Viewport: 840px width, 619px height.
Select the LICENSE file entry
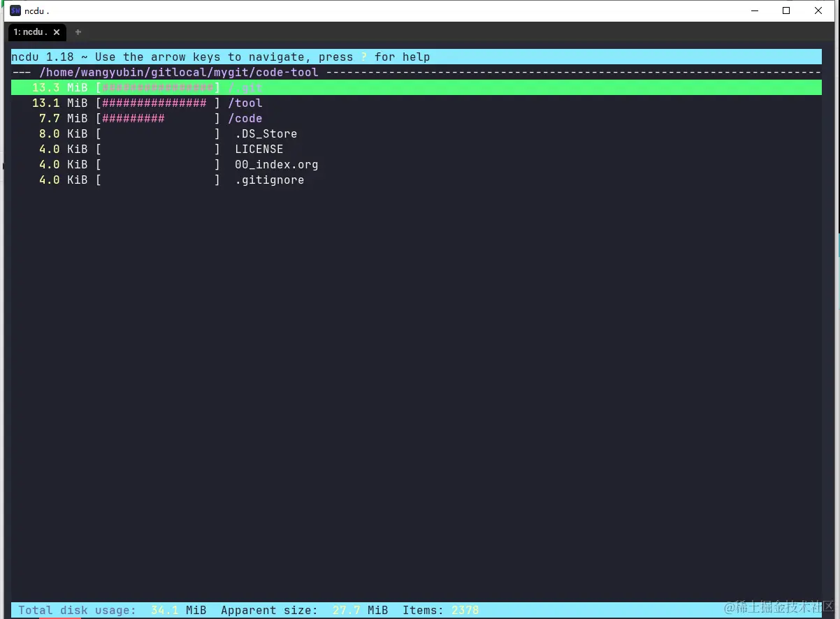pos(259,149)
